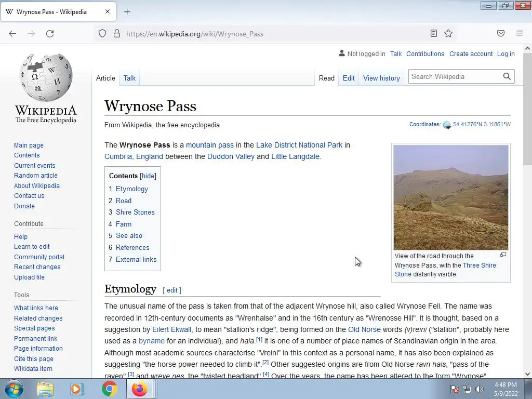Screen dimensions: 532x399
Task: Open footnote reference 2
Action: click(x=265, y=363)
